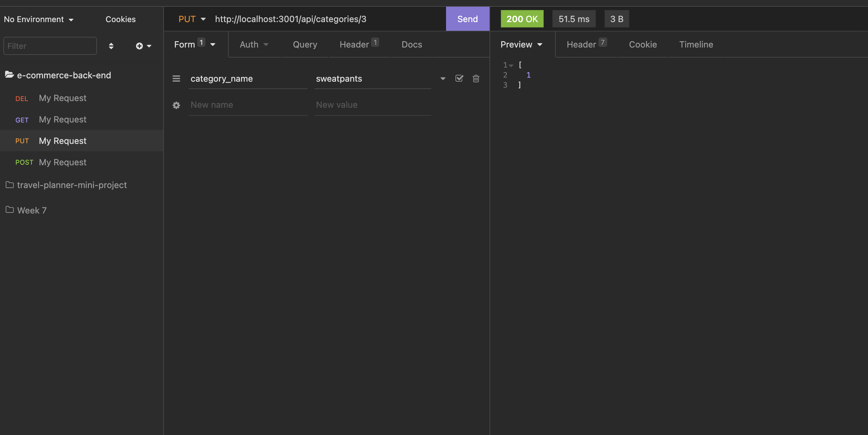Select the POST My Request entry
The width and height of the screenshot is (868, 435).
click(x=62, y=163)
